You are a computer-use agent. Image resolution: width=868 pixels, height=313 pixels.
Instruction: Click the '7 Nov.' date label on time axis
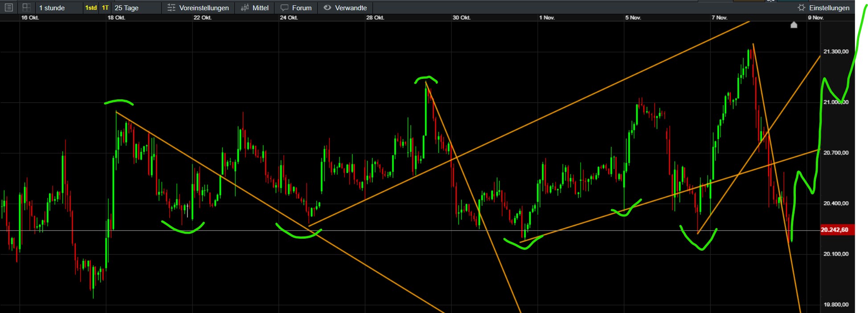[x=719, y=18]
